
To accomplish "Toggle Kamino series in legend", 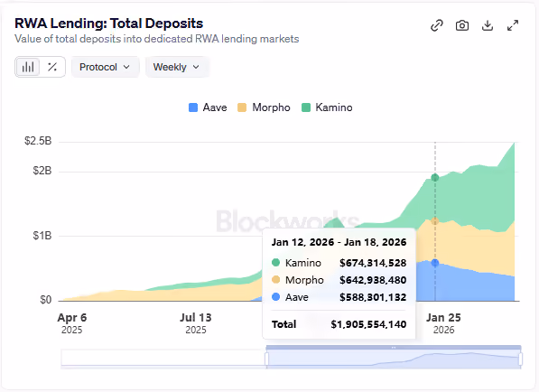I will tap(327, 107).
